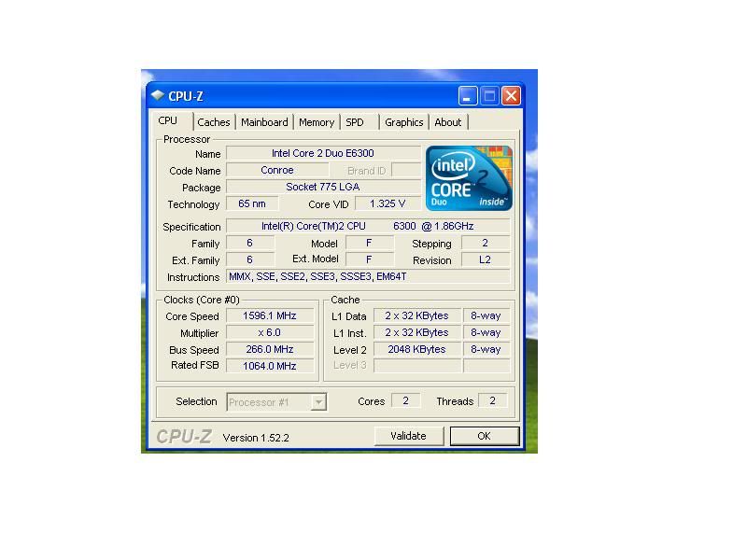Click the Family value 6
Screen dimensions: 747x560
tap(249, 243)
